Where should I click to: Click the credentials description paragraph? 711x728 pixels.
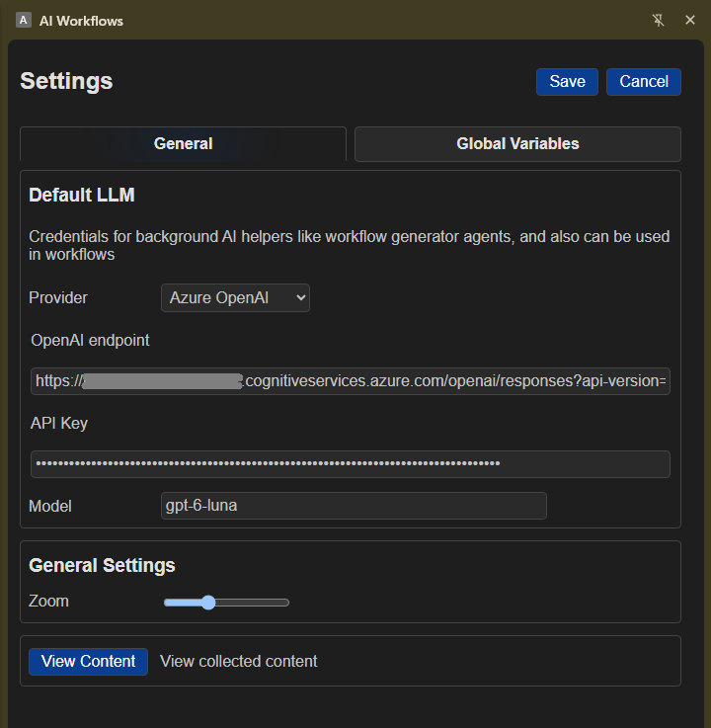pos(349,246)
